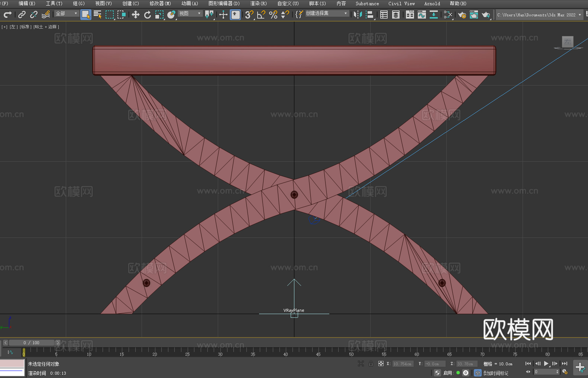Click Bind to Space Warp icon
The height and width of the screenshot is (378, 588).
point(46,14)
